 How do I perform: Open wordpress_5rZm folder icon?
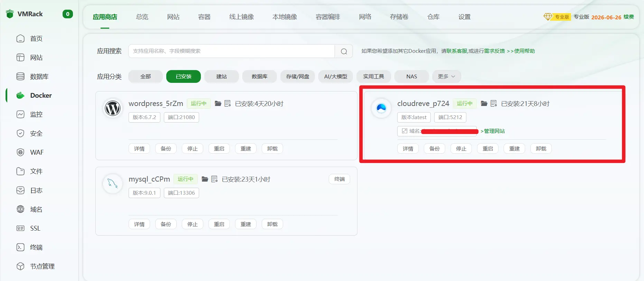point(218,104)
